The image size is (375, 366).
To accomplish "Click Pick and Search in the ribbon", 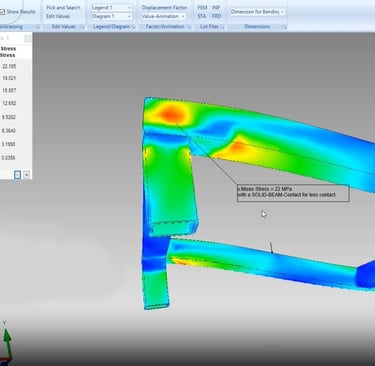I will [x=63, y=7].
